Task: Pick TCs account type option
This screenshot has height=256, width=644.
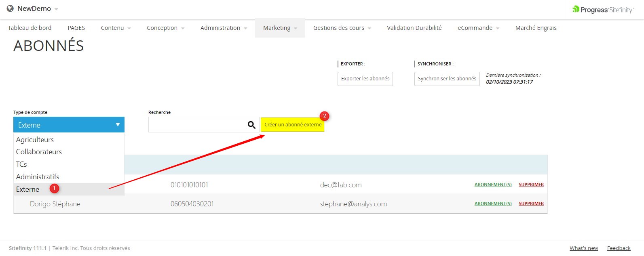Action: [21, 164]
